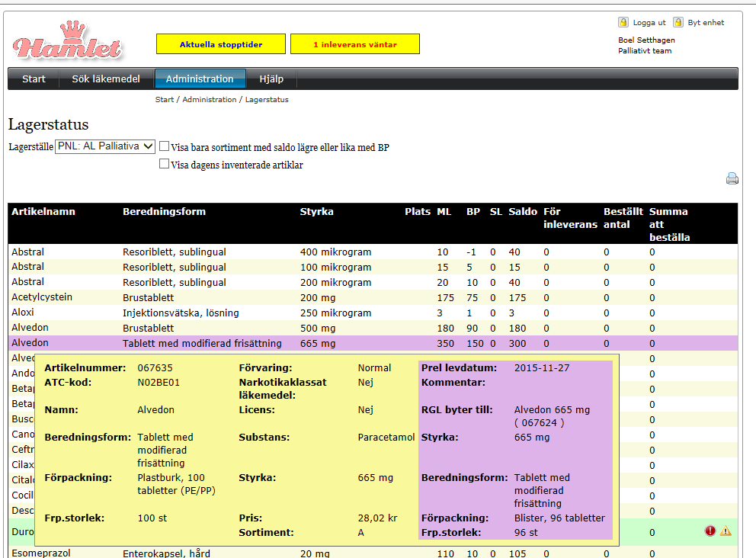Click the Beställt antal column header
The height and width of the screenshot is (558, 756).
click(623, 218)
